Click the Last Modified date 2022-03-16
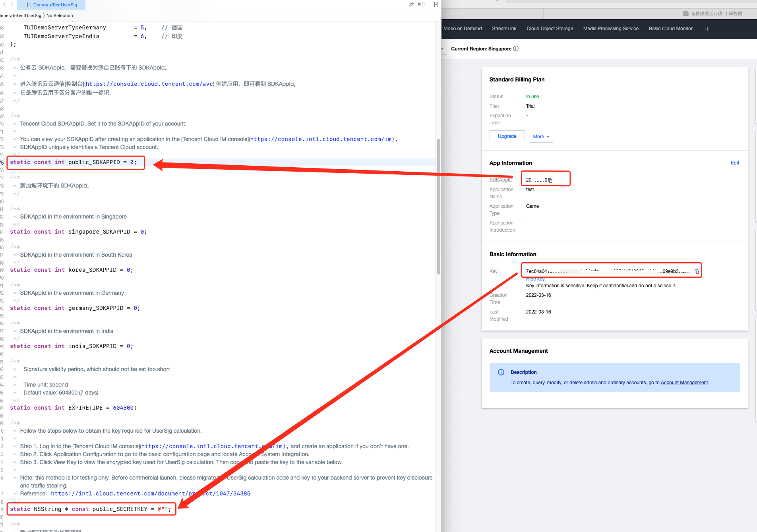The height and width of the screenshot is (532, 757). pos(538,312)
